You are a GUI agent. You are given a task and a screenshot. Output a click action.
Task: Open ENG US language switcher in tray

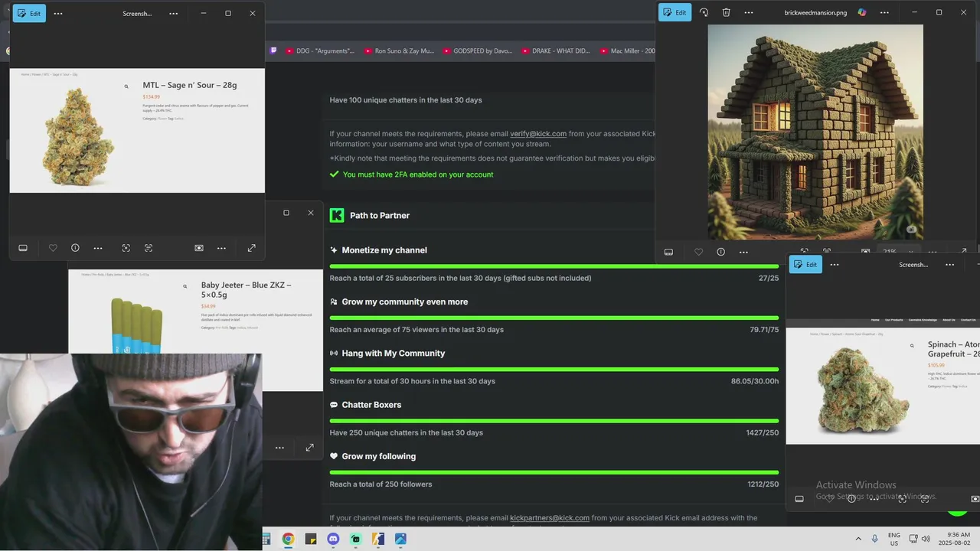tap(894, 539)
